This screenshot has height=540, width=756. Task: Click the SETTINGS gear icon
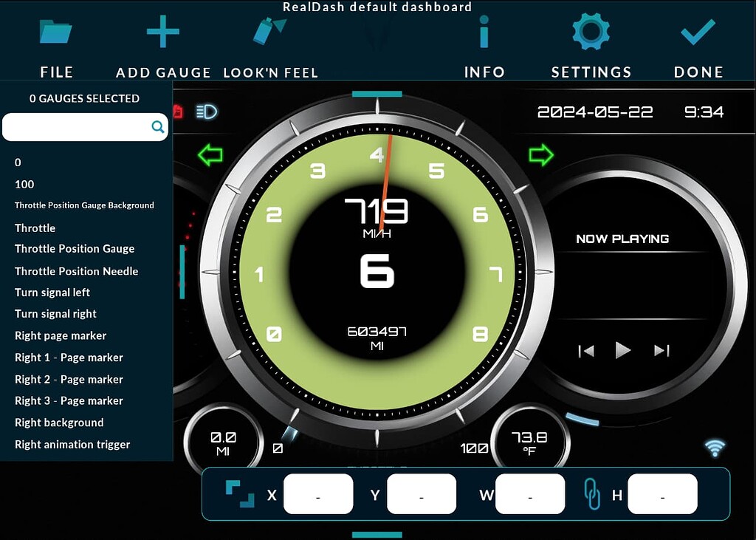591,33
